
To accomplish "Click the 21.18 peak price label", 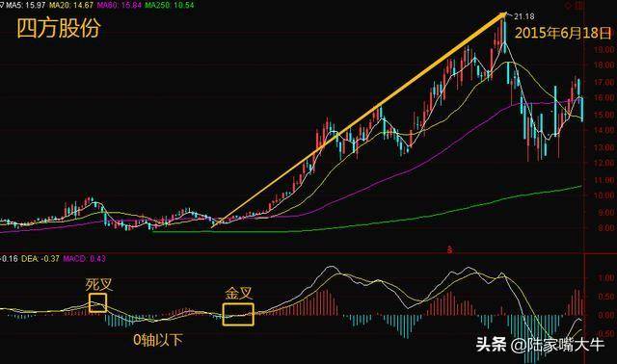I will [x=524, y=16].
